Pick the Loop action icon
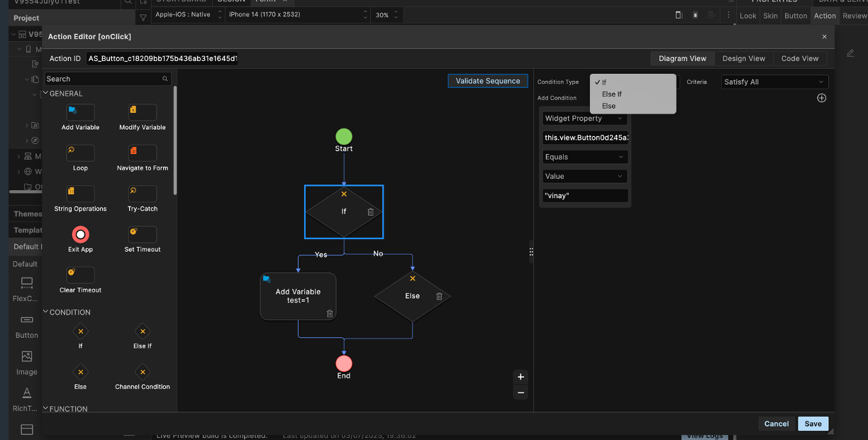Viewport: 868px width, 440px height. pyautogui.click(x=80, y=153)
